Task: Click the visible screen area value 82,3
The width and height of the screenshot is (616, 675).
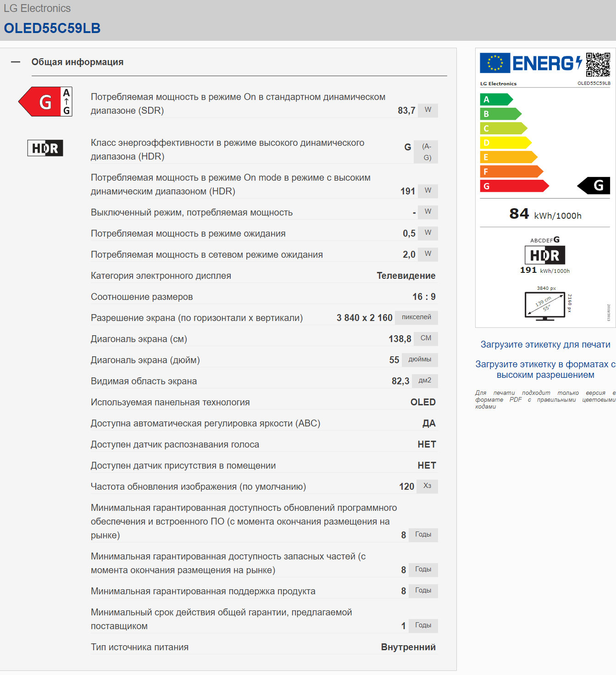Action: pyautogui.click(x=400, y=381)
